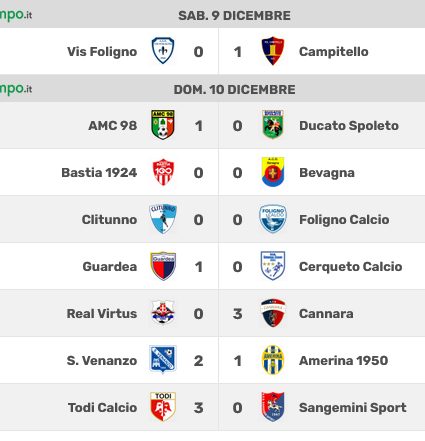The width and height of the screenshot is (425, 441).
Task: Open the Real Virtus team link
Action: coord(102,313)
